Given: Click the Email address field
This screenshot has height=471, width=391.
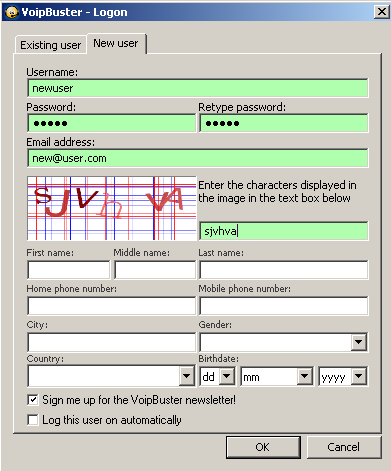Looking at the screenshot, I should pos(198,158).
